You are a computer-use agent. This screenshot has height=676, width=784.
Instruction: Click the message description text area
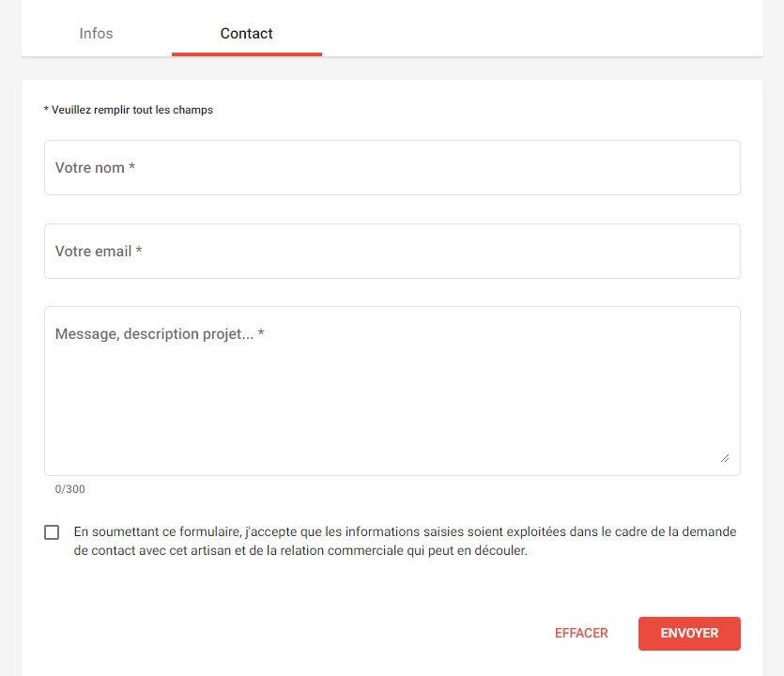[392, 391]
